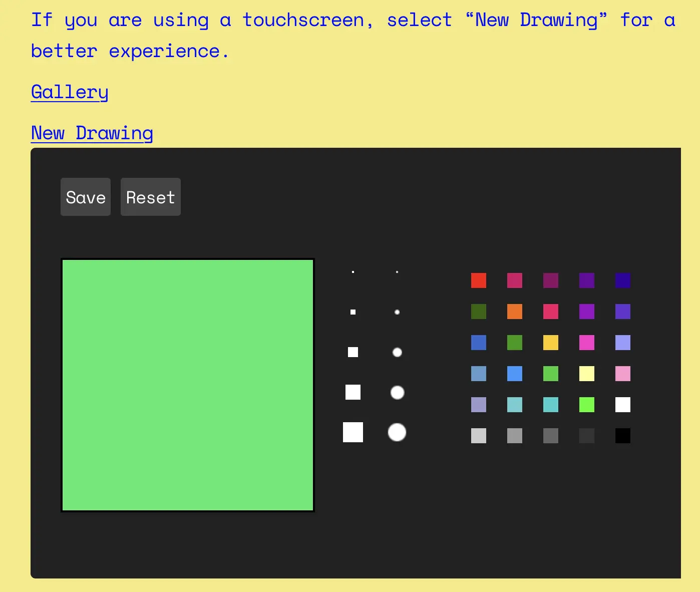This screenshot has height=592, width=700.
Task: Choose the medium round brush tip
Action: pyautogui.click(x=397, y=352)
